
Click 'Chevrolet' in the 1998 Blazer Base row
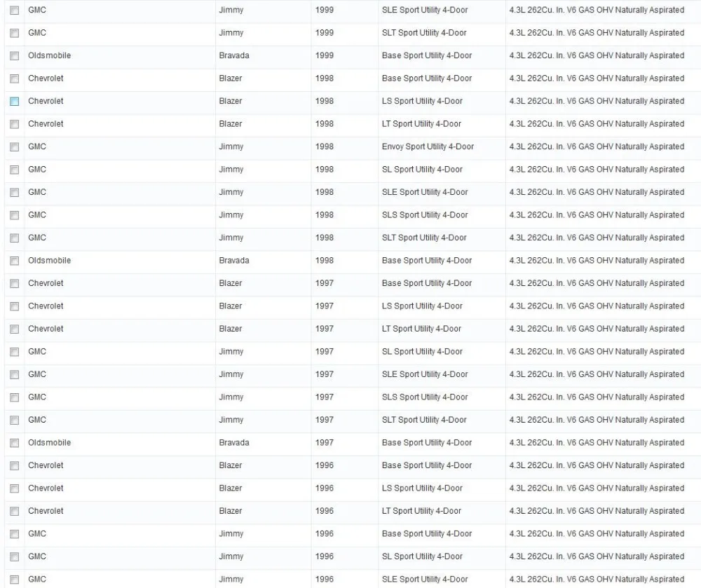[x=46, y=78]
